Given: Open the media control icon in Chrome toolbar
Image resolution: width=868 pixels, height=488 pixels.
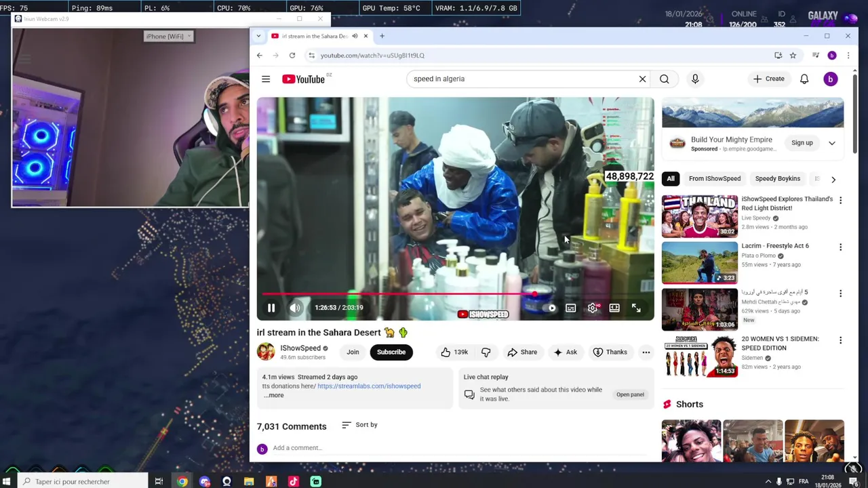Looking at the screenshot, I should 816,56.
